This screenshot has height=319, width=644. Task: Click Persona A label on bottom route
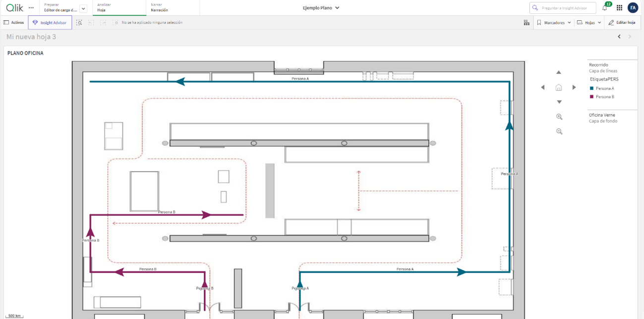405,269
